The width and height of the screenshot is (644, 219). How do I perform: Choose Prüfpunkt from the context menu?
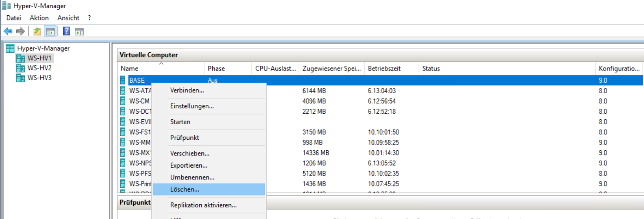coord(209,138)
